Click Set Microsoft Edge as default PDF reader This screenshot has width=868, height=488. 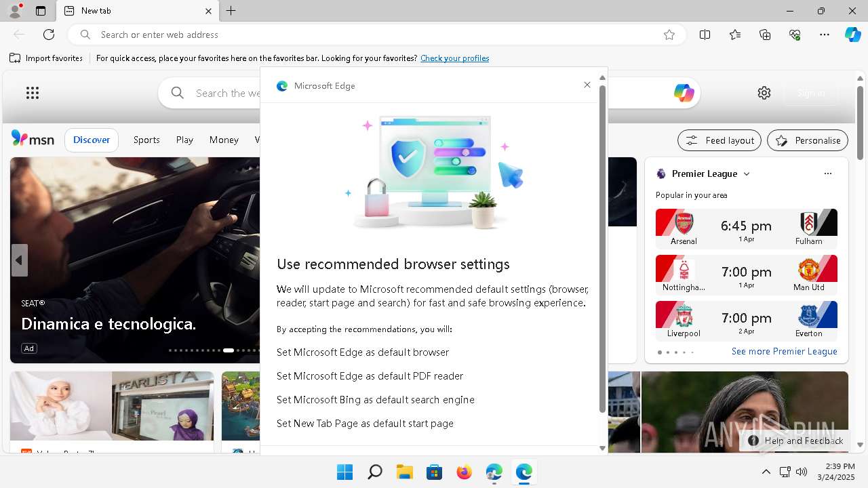[x=370, y=376]
